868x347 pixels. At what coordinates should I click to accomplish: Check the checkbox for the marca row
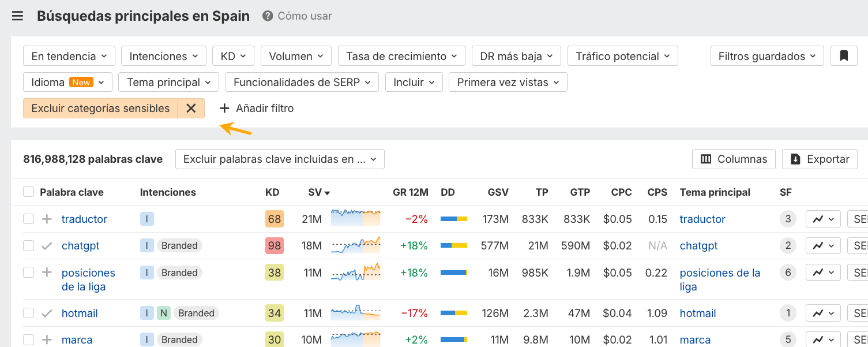coord(28,339)
